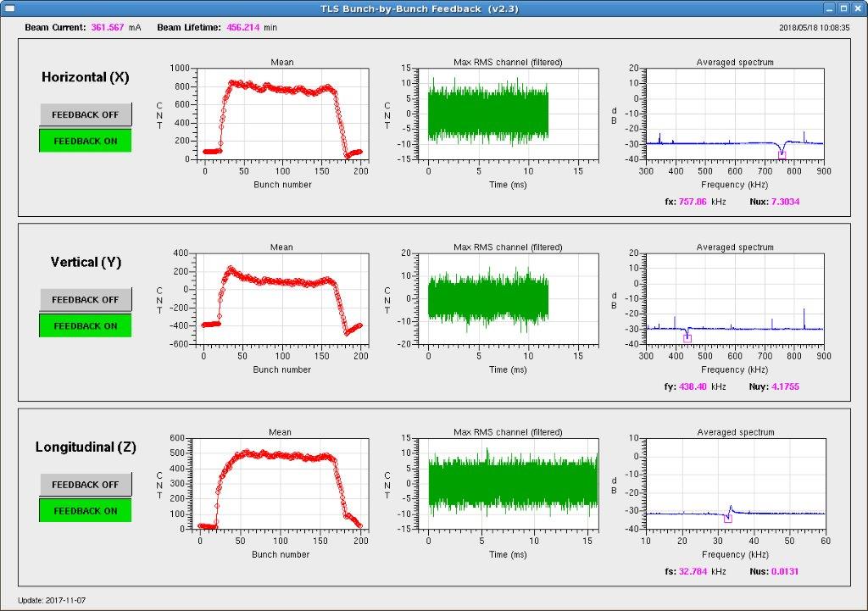Select magenta marker box in Vertical spectrum
Viewport: 868px width, 611px height.
coord(687,338)
